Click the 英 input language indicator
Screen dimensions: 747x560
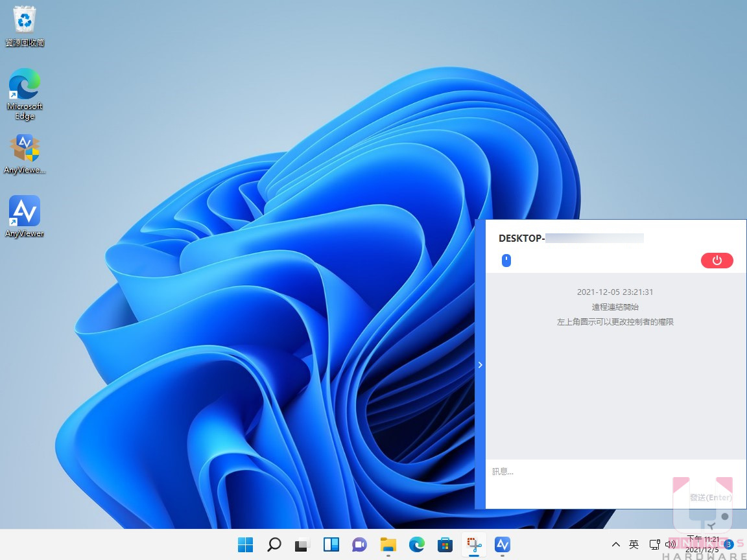click(x=634, y=544)
